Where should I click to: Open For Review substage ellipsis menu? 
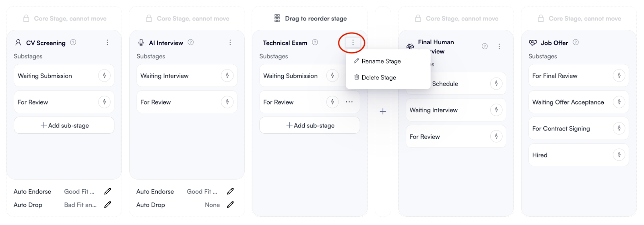click(x=349, y=102)
